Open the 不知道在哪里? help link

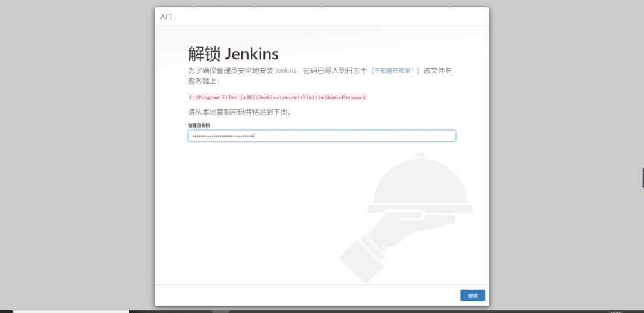(x=393, y=71)
